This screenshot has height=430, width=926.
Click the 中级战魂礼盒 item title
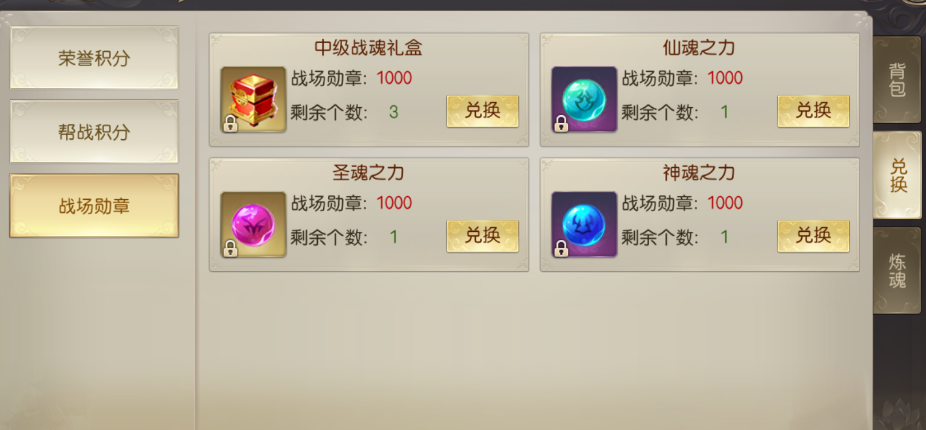tap(368, 48)
